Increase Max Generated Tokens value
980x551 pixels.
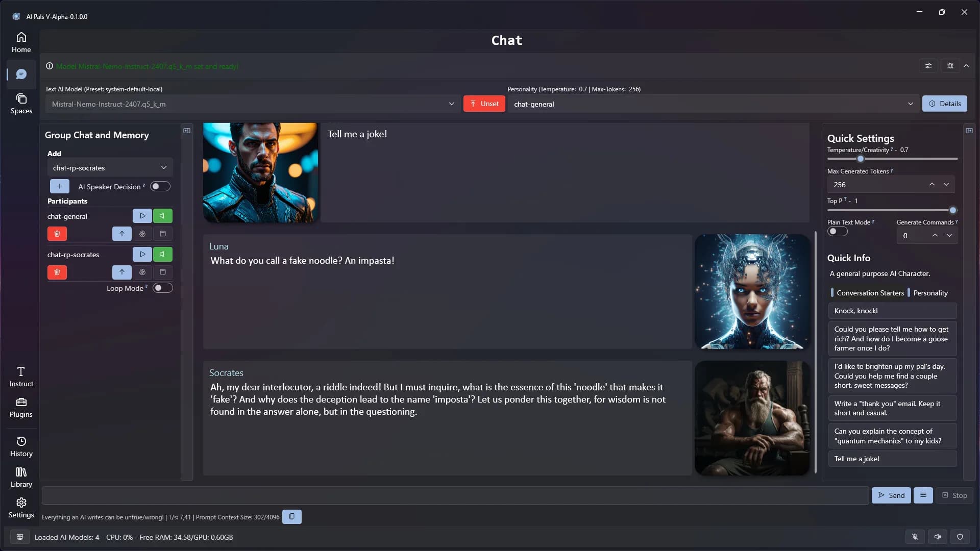click(932, 184)
